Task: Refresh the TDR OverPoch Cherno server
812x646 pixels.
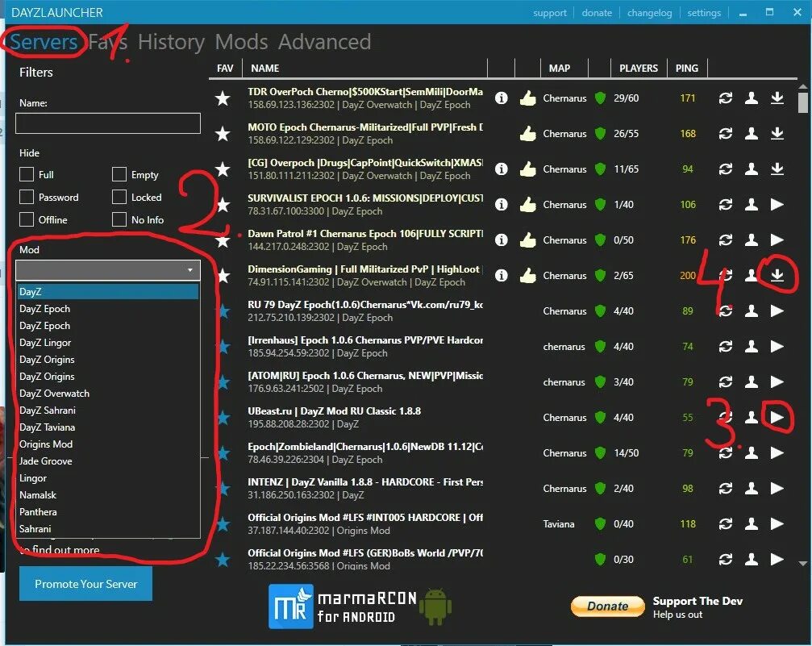Action: (726, 98)
